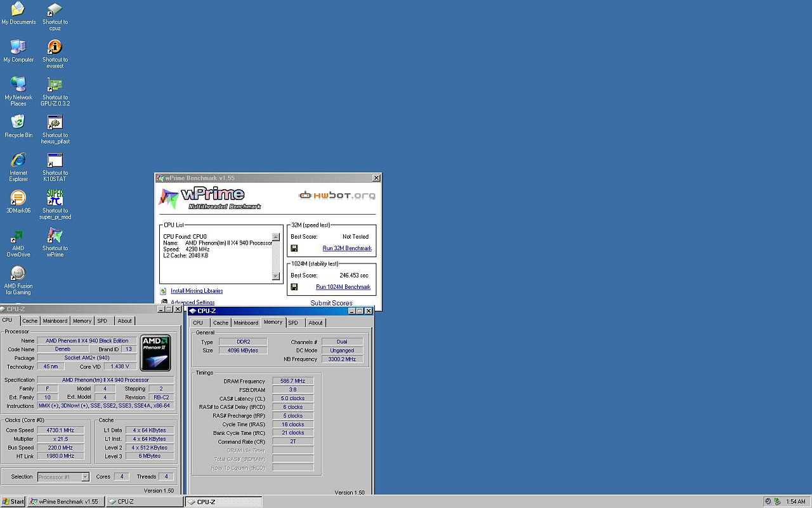Switch to Mainboard tab in left CPU-Z window
812x508 pixels.
(x=55, y=321)
